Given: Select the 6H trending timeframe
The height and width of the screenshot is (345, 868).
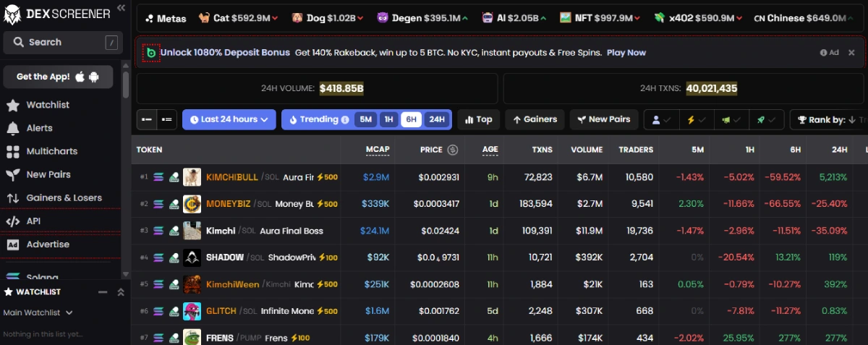Looking at the screenshot, I should click(x=412, y=119).
